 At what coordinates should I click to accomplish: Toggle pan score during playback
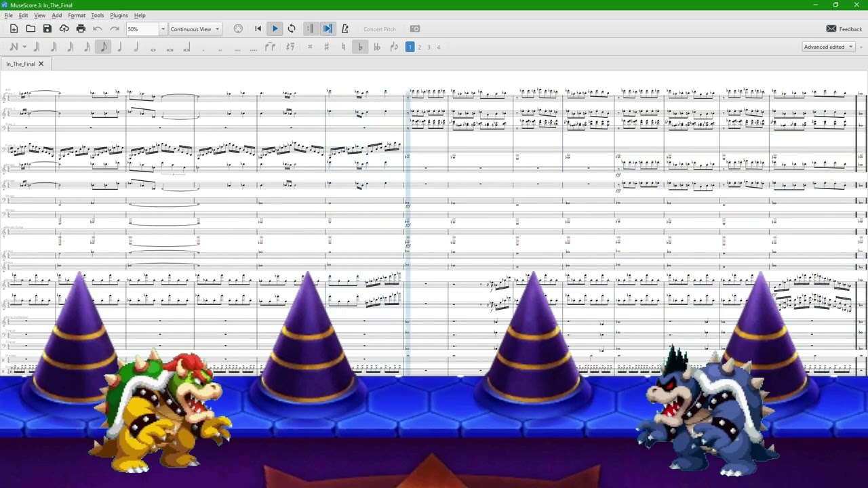tap(328, 29)
